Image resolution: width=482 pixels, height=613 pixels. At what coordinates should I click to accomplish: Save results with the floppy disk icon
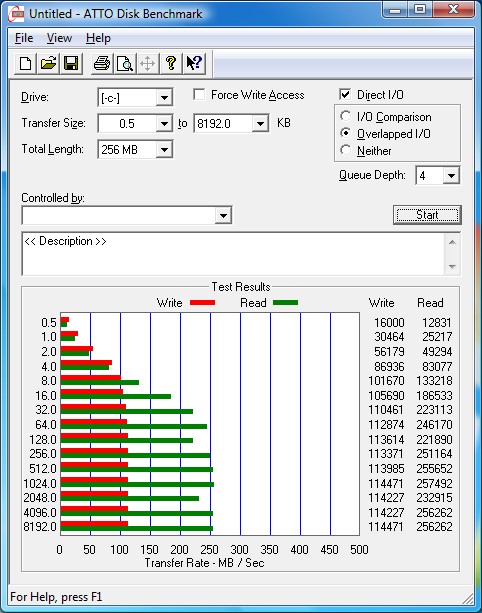click(71, 63)
